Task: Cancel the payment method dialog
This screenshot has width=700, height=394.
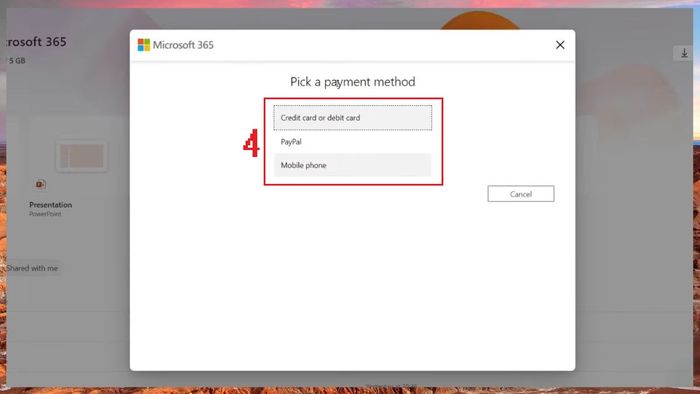Action: (x=521, y=194)
